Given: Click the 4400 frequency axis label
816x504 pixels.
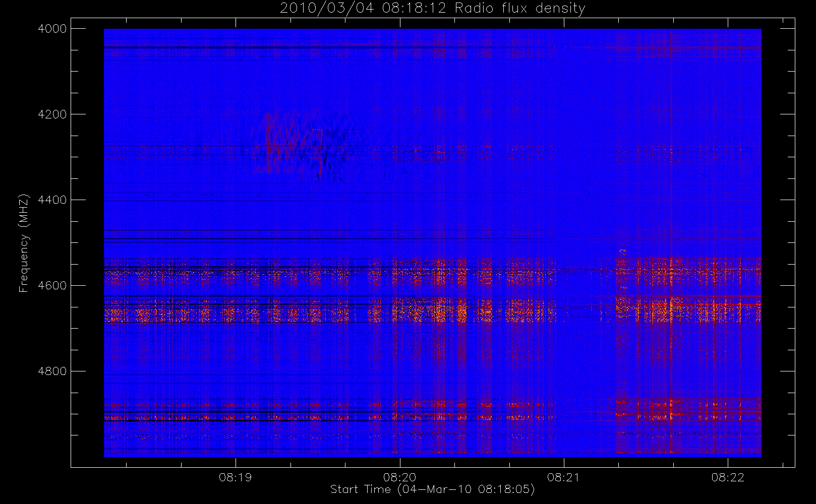Looking at the screenshot, I should (x=52, y=200).
